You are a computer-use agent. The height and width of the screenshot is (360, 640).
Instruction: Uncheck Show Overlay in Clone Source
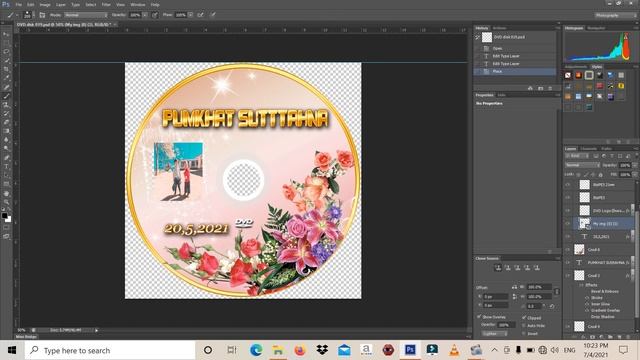click(479, 317)
